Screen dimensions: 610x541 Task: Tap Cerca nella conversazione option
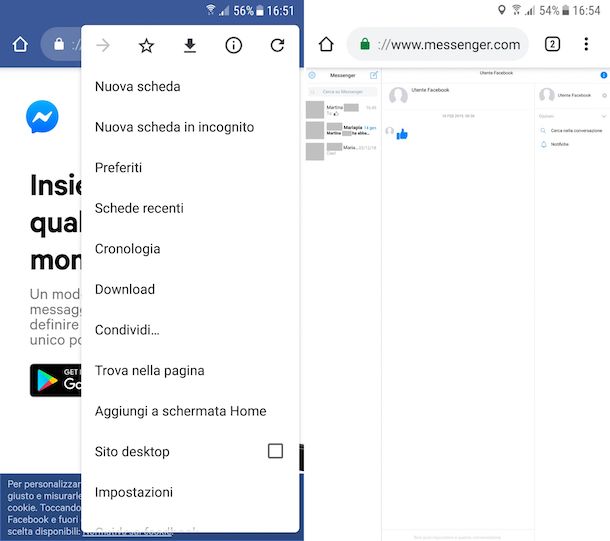(x=576, y=131)
